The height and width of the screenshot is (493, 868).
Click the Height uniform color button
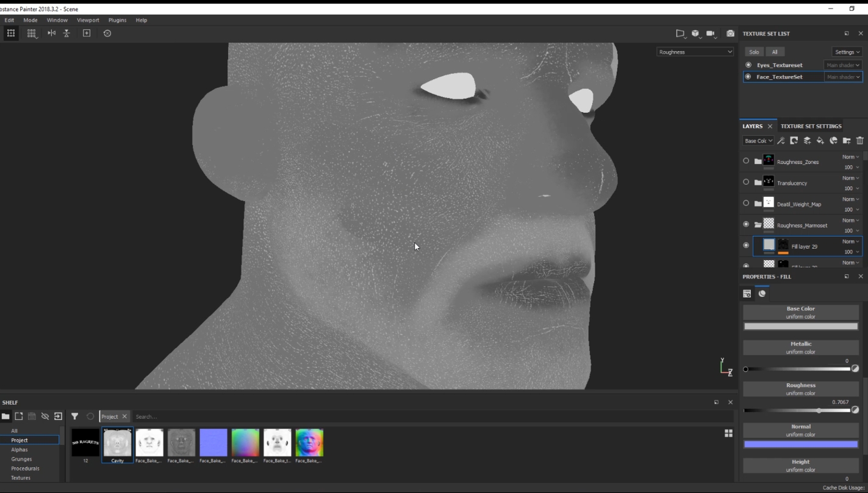(801, 466)
